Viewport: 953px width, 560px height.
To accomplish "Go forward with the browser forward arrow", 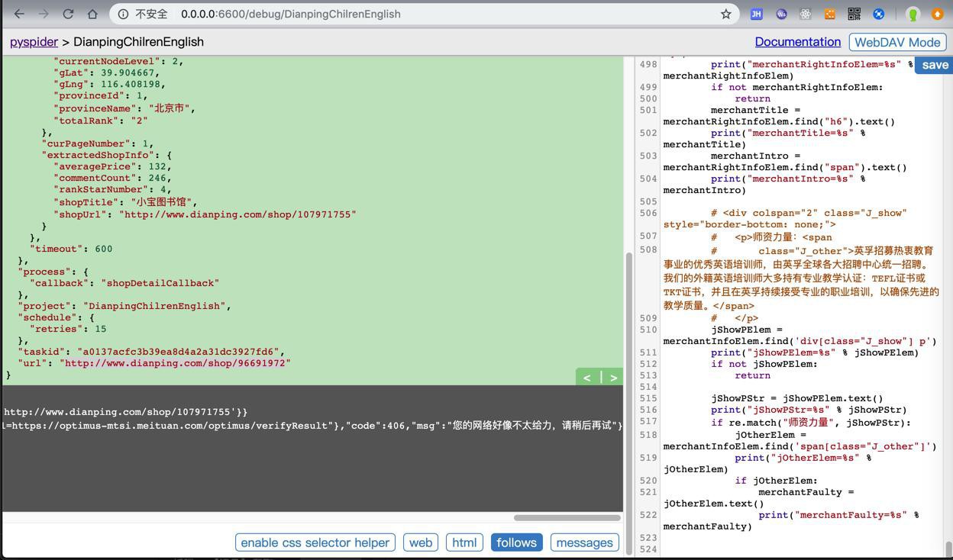I will point(44,14).
